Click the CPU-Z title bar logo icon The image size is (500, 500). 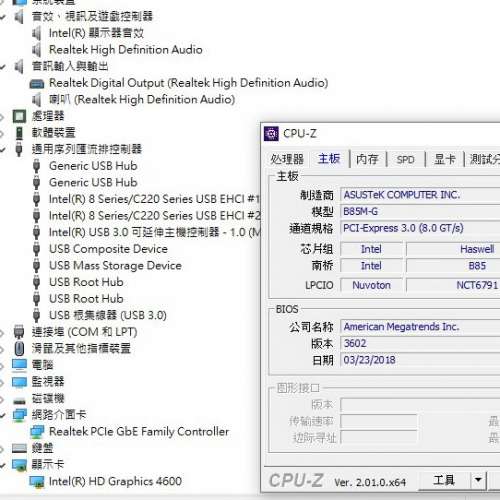click(271, 134)
